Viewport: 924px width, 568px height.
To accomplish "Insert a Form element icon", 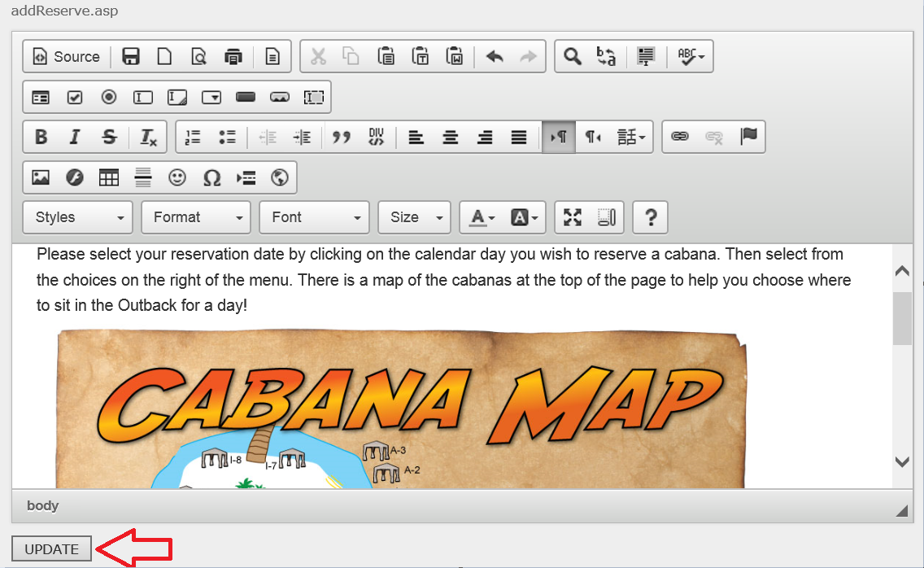I will pos(41,98).
